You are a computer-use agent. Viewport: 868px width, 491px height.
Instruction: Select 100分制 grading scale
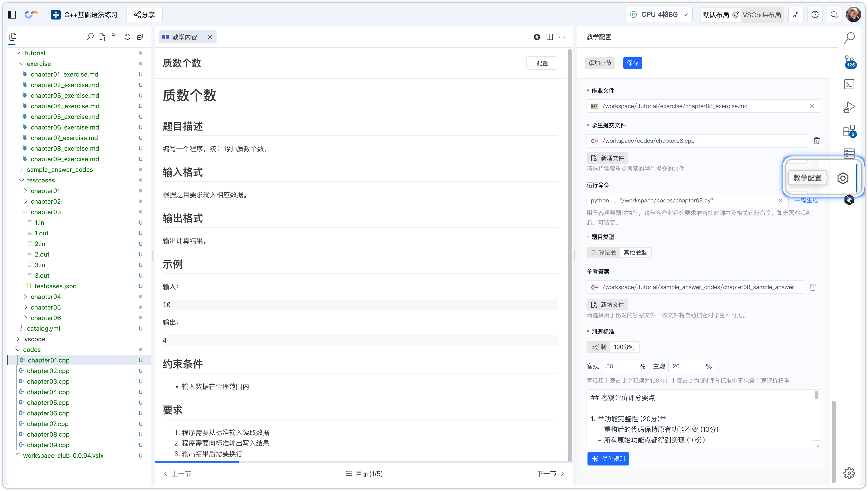[624, 347]
